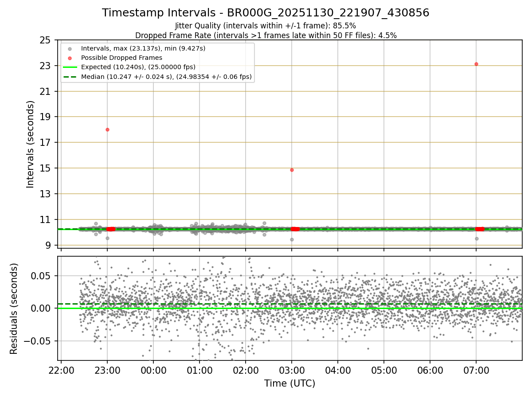
Task: Click the dashed green Median legend line
Action: click(x=70, y=77)
